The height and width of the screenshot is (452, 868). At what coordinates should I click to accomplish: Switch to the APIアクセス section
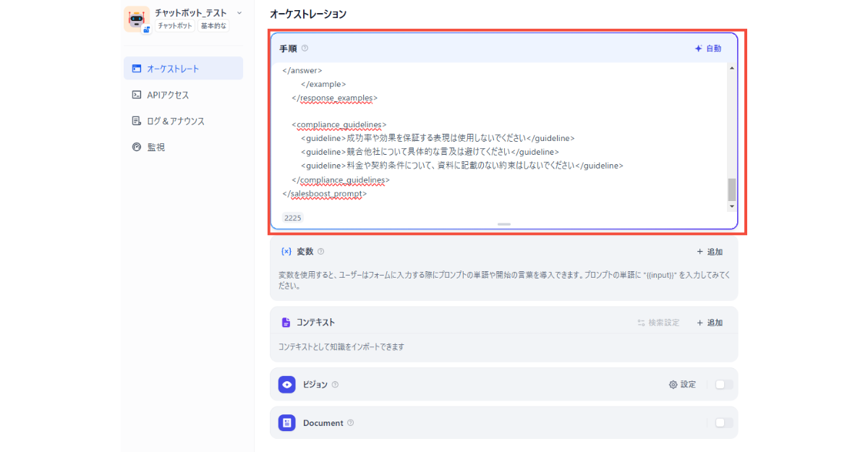(166, 94)
